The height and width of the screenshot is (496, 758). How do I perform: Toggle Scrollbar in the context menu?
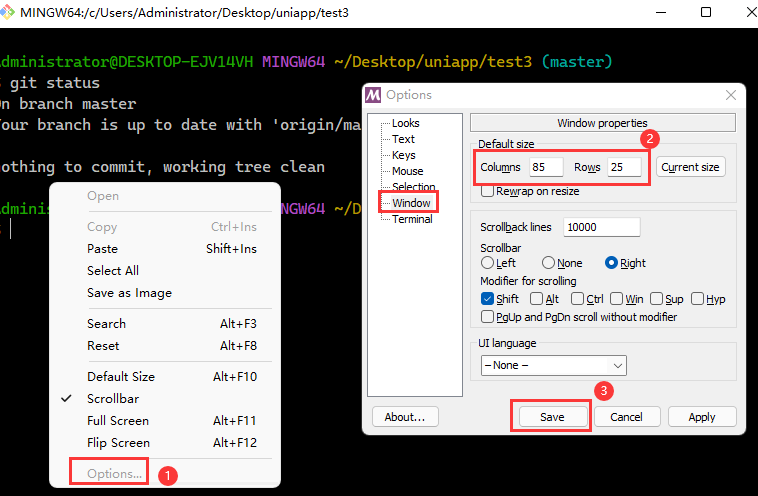click(x=165, y=399)
